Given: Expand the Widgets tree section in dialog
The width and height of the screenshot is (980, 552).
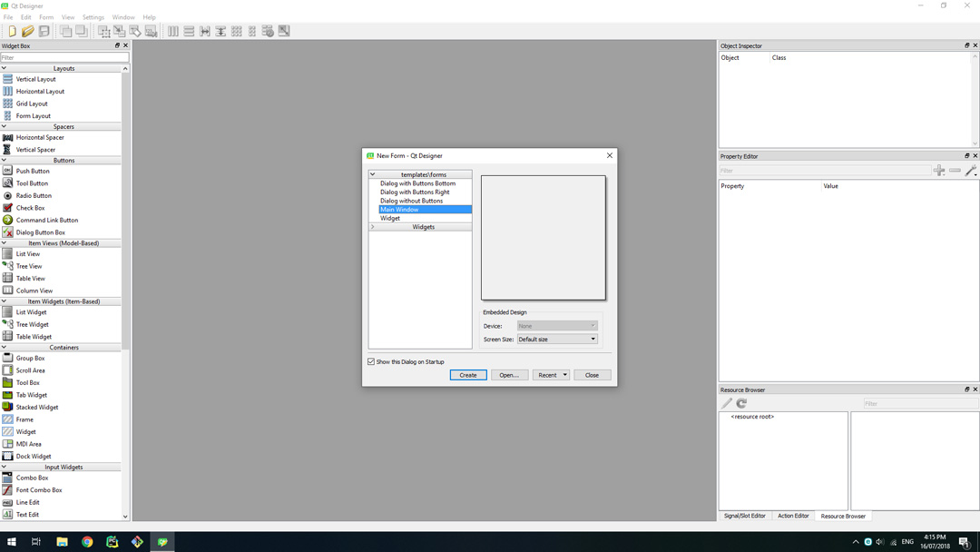Looking at the screenshot, I should pyautogui.click(x=373, y=227).
